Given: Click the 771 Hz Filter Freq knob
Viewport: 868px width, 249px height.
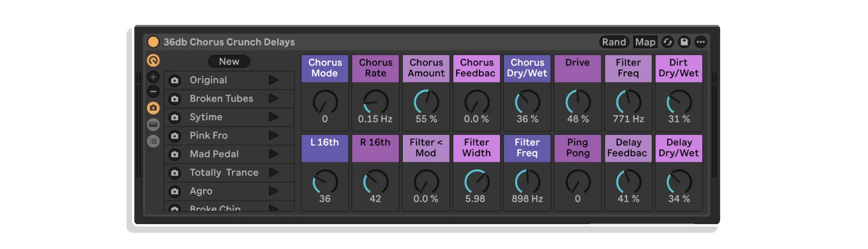Looking at the screenshot, I should [x=629, y=102].
